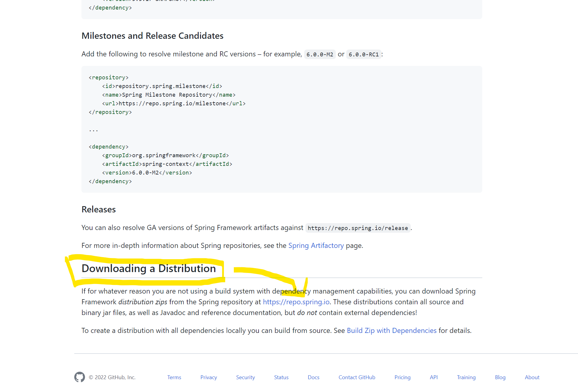Click the Milestones and Release Candidates heading
The height and width of the screenshot is (392, 578).
[152, 36]
